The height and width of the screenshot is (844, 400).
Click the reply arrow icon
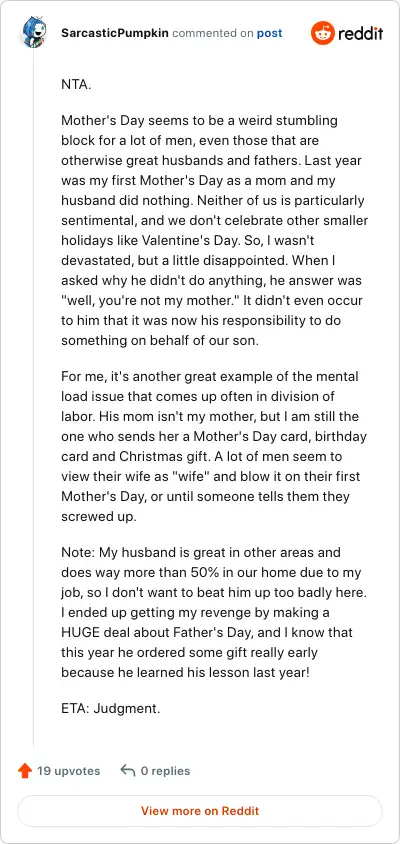coord(128,771)
